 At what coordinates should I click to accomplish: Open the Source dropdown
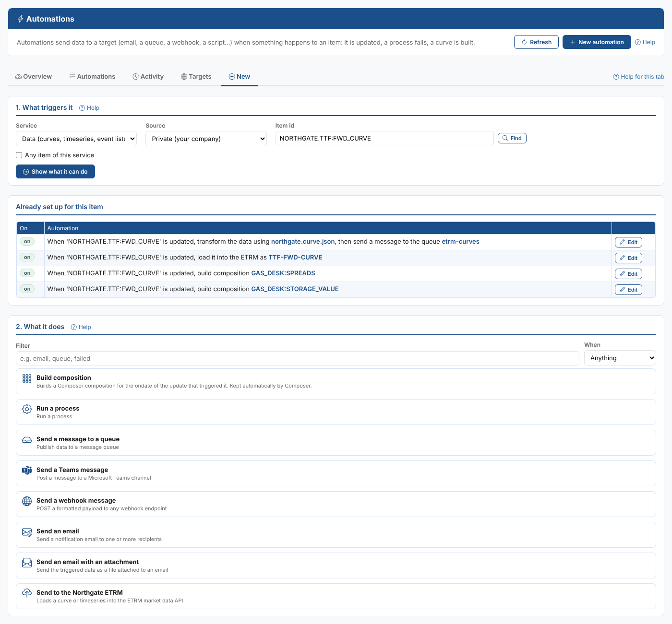click(x=206, y=139)
